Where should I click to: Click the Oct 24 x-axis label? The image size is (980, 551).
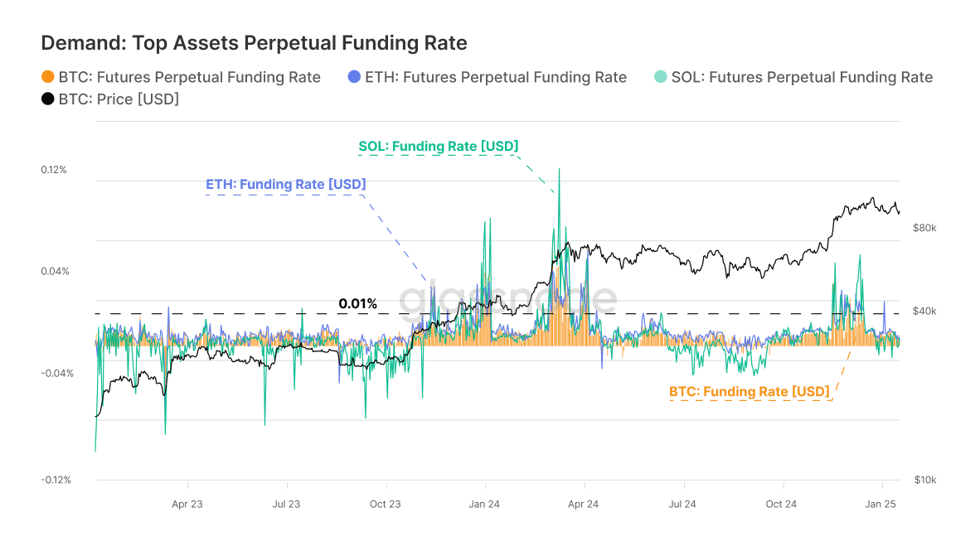point(781,504)
